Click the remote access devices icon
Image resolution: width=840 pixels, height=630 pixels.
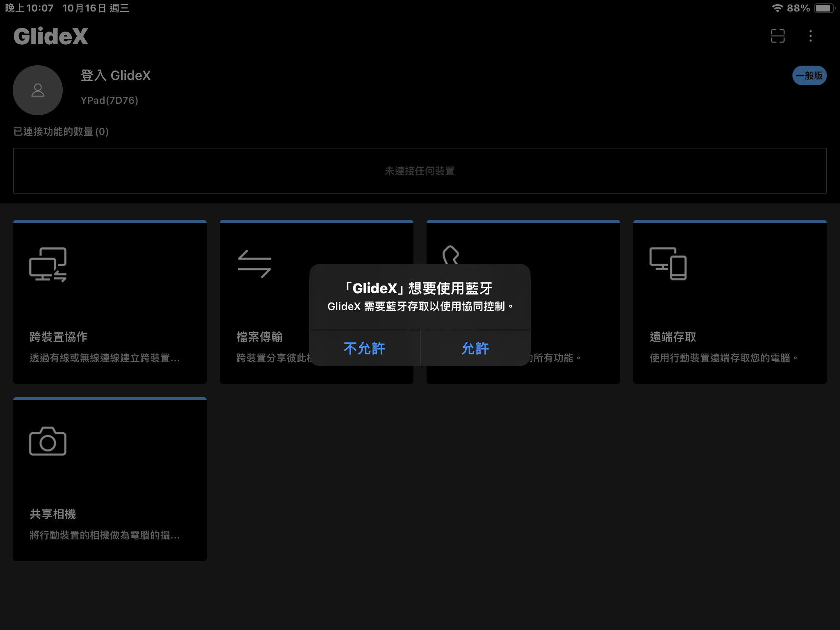(668, 264)
